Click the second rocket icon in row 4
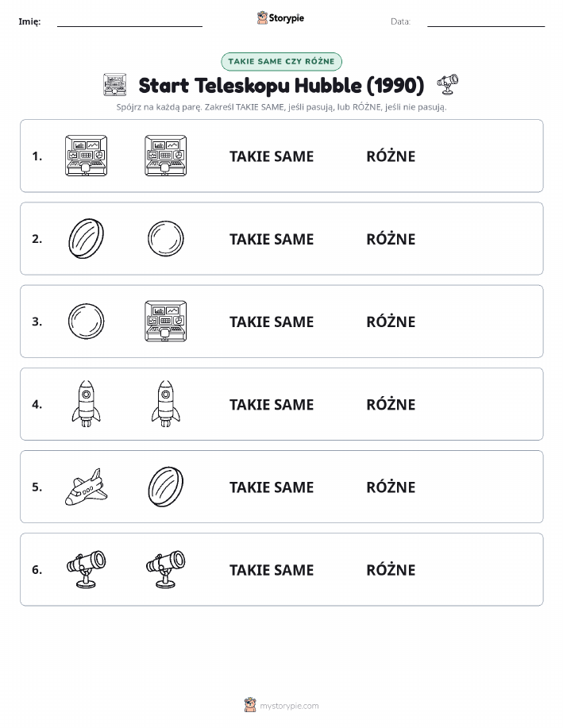 click(x=166, y=404)
